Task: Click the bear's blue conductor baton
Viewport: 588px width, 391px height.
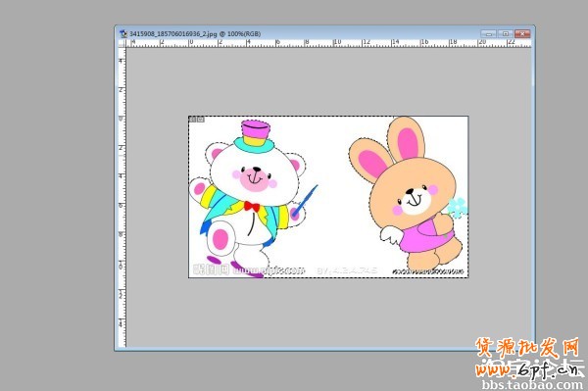Action: click(x=305, y=201)
